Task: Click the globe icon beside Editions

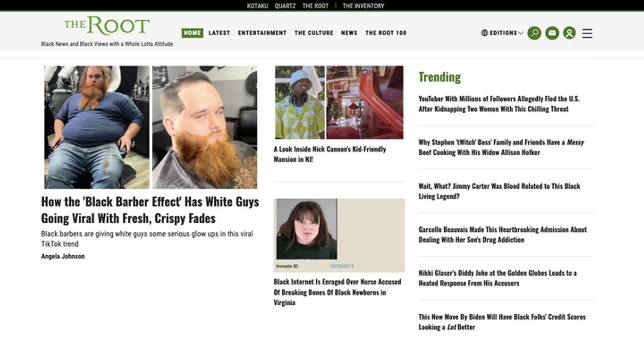Action: [485, 33]
